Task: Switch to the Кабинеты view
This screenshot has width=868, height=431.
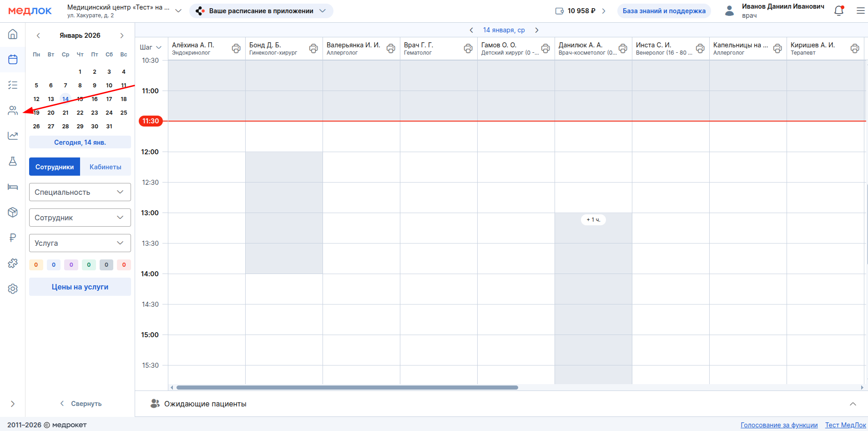Action: tap(106, 167)
